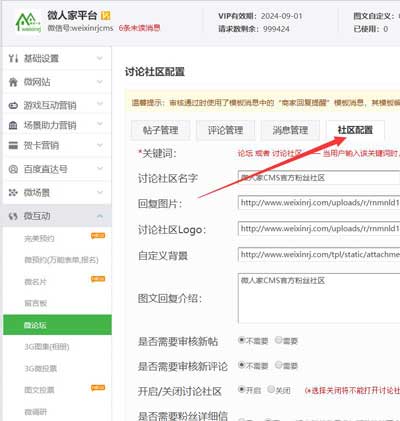400x421 pixels.
Task: Select 需要 for 是否需要审核新帖
Action: [x=278, y=340]
